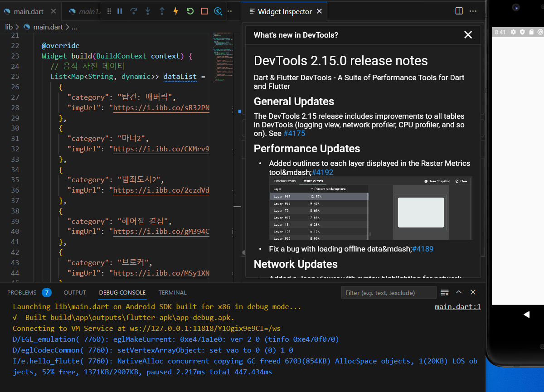The image size is (544, 392).
Task: Click the Network Updates heading
Action: point(296,264)
